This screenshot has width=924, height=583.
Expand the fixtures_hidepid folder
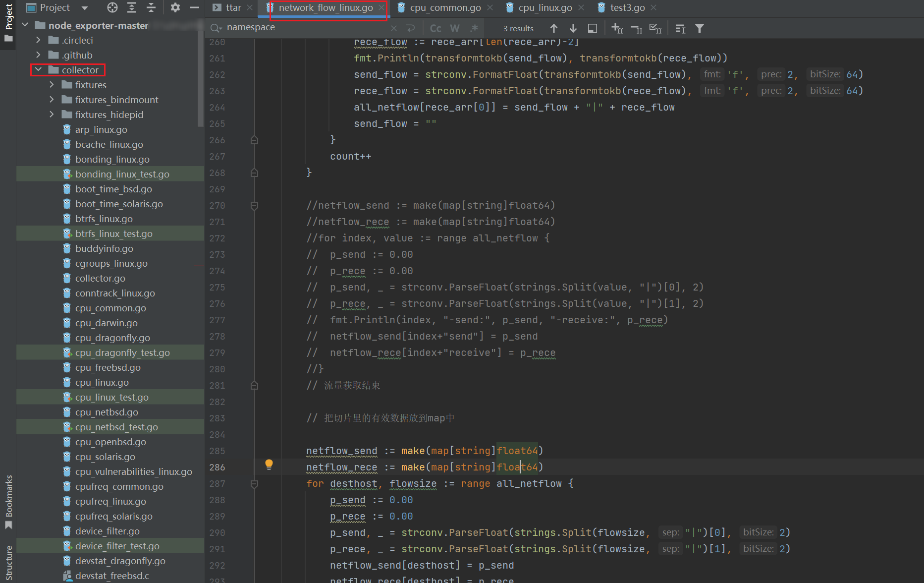point(52,114)
